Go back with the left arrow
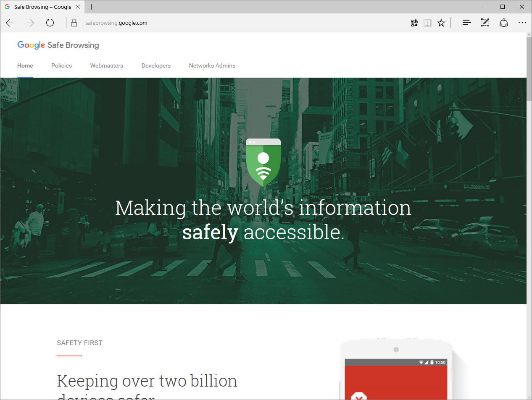This screenshot has height=400, width=532. [x=10, y=23]
